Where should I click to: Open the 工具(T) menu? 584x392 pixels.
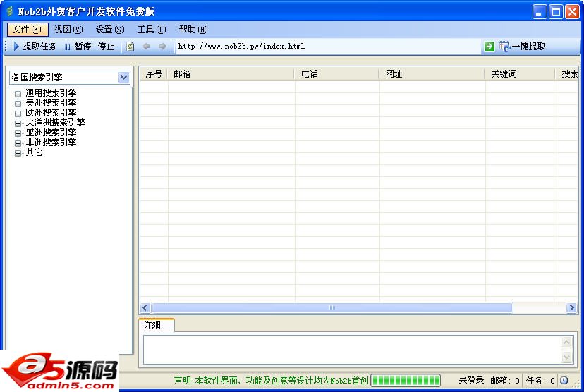[x=152, y=30]
